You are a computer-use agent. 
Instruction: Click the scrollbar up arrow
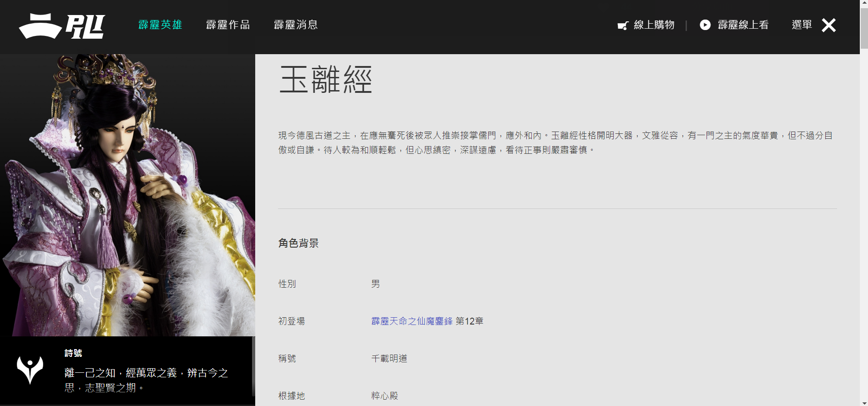click(864, 4)
